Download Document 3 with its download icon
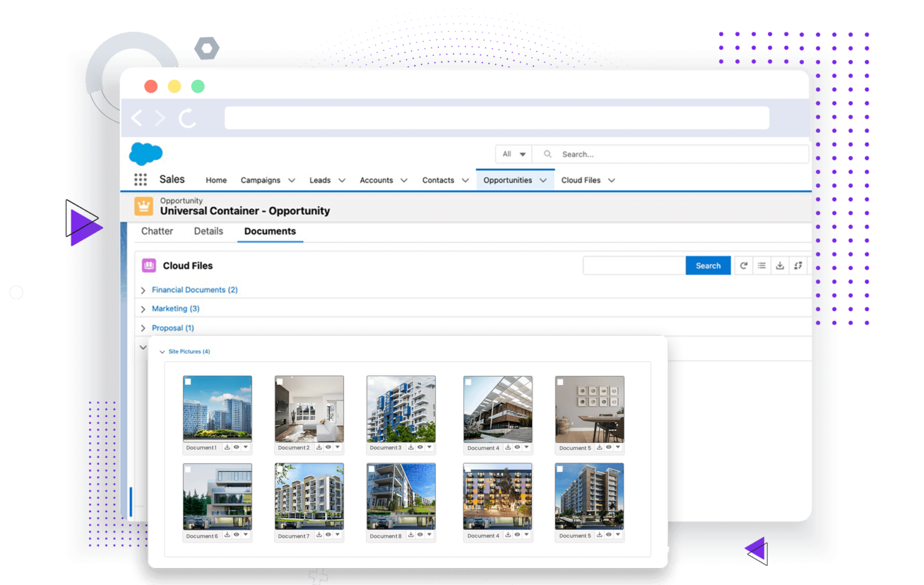The image size is (924, 585). tap(410, 447)
